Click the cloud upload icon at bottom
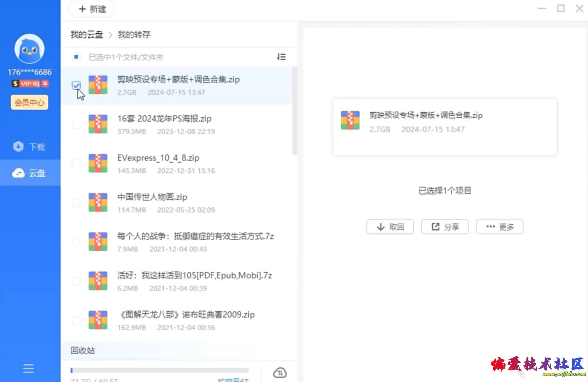 tap(280, 373)
